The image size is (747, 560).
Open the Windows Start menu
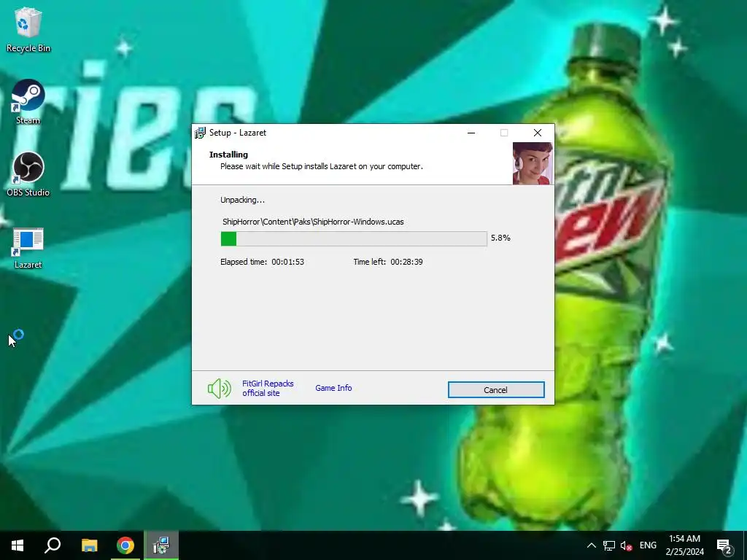(x=18, y=545)
